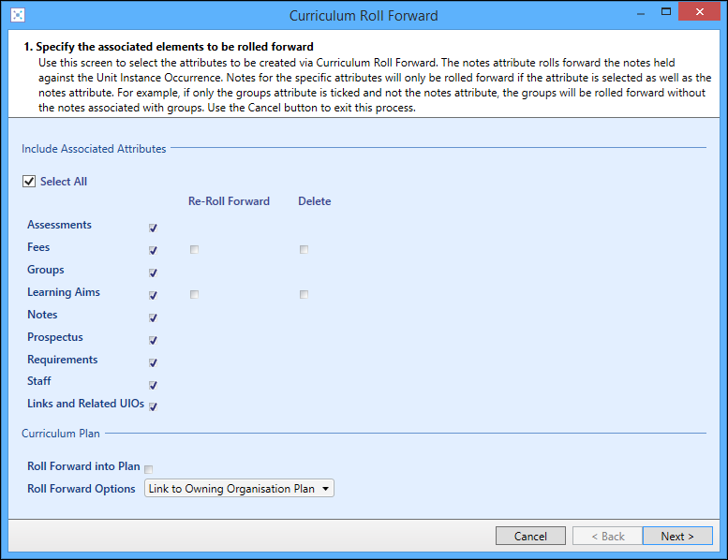Click the Groups label
Image resolution: width=728 pixels, height=560 pixels.
(x=46, y=270)
